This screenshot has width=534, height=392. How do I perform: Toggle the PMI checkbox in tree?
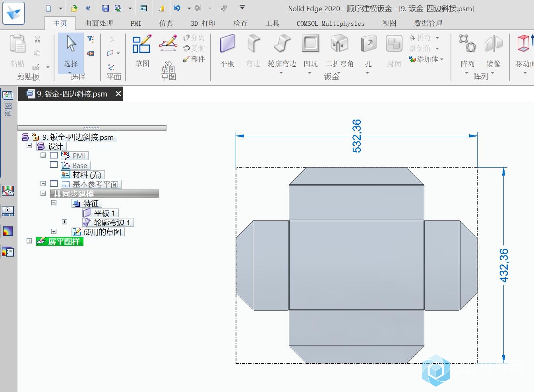[54, 155]
